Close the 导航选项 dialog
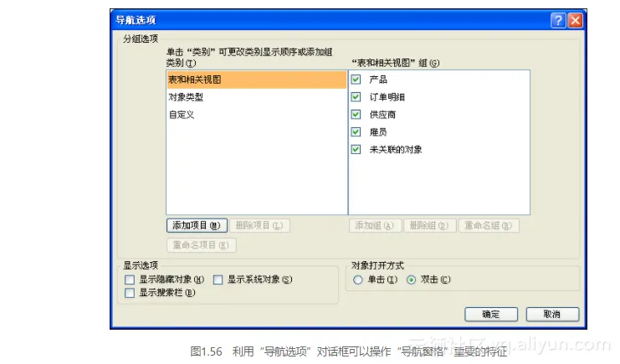This screenshot has width=620, height=364. (576, 20)
